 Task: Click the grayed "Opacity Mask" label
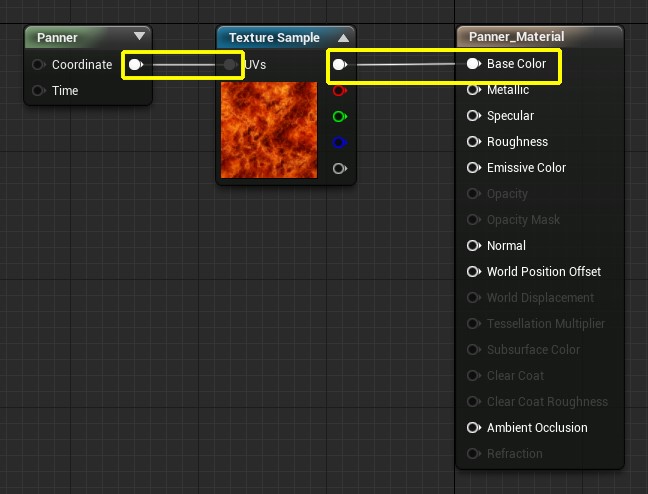pos(523,220)
